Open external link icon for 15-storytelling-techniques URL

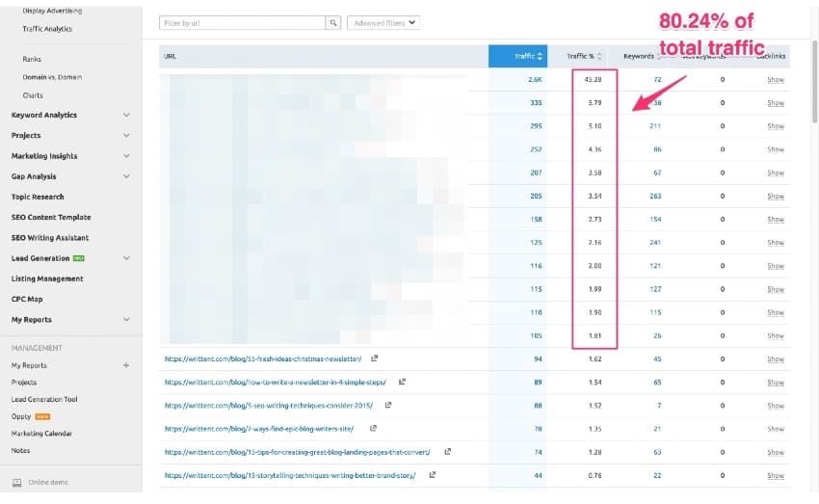click(432, 475)
